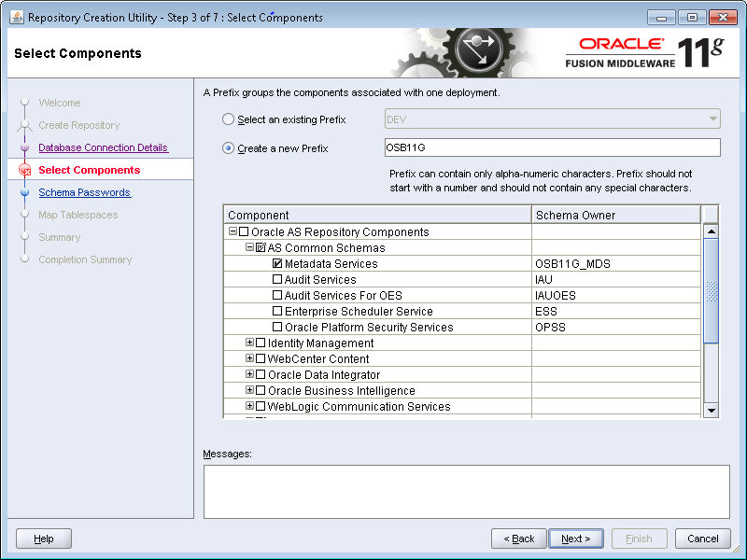Click the Map Tablespaces step circle

click(x=23, y=215)
